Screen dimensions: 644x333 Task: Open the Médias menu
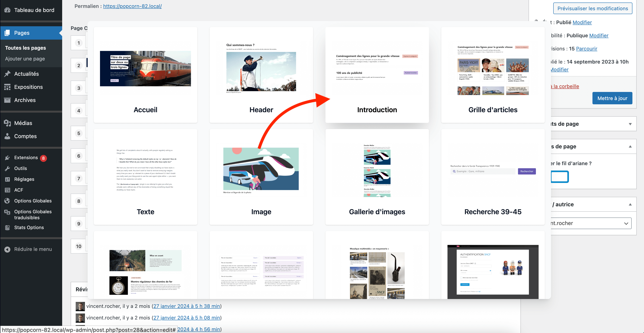coord(23,123)
